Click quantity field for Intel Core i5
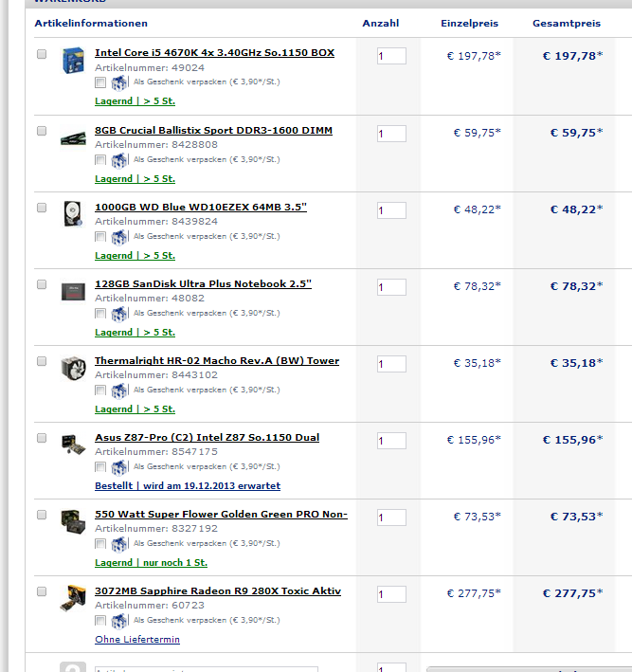The image size is (632, 672). click(391, 56)
